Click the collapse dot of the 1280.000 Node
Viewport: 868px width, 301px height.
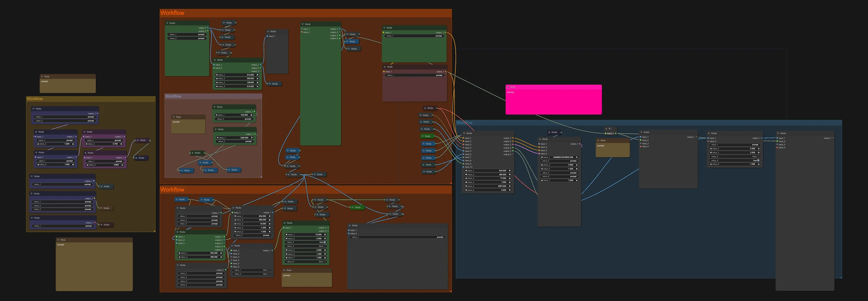[x=216, y=129]
